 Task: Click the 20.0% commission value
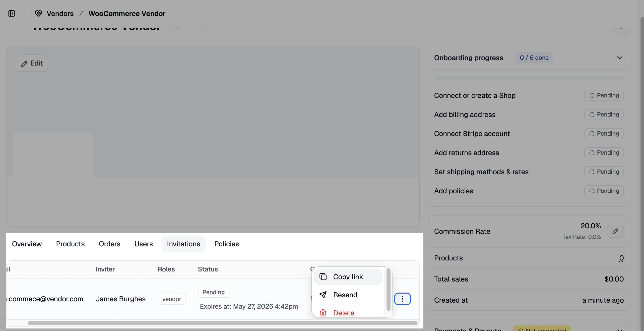click(x=591, y=226)
